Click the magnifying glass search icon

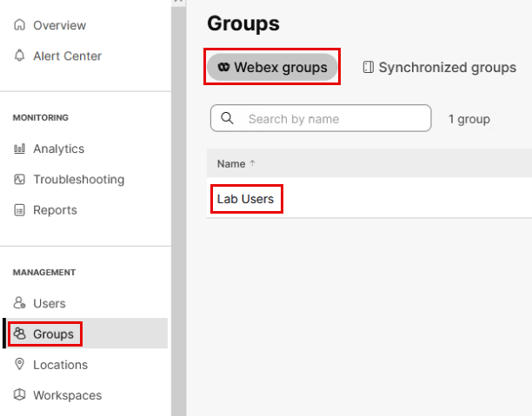pos(228,118)
